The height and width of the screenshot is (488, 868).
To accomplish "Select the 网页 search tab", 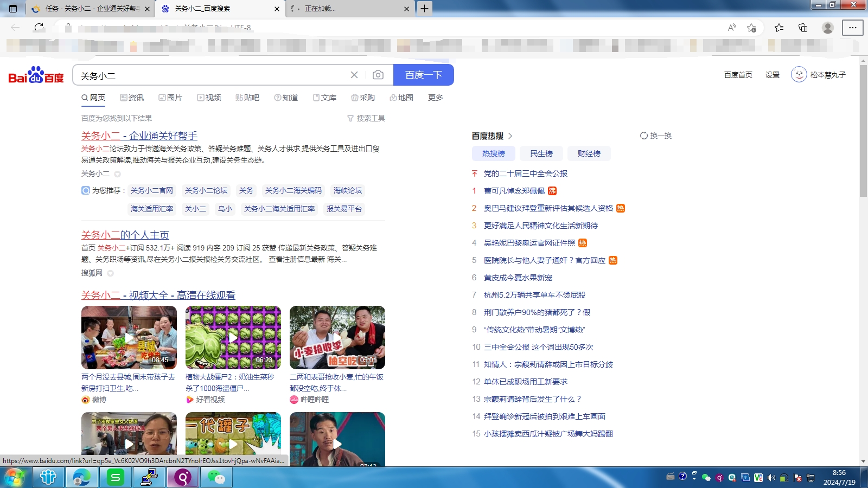I will (93, 98).
